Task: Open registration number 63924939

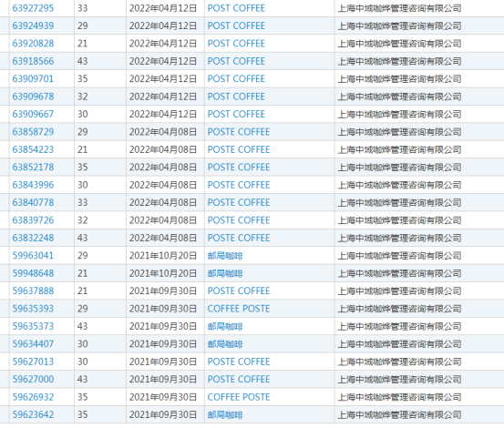Action: pyautogui.click(x=33, y=26)
